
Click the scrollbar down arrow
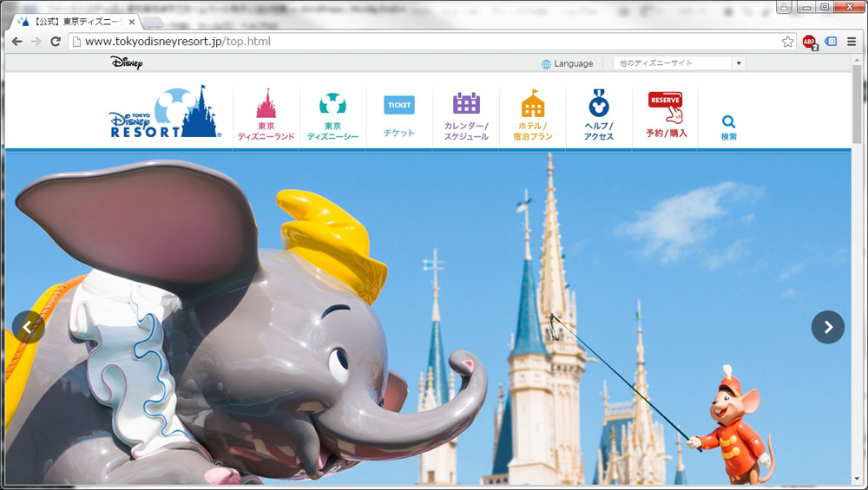(857, 480)
